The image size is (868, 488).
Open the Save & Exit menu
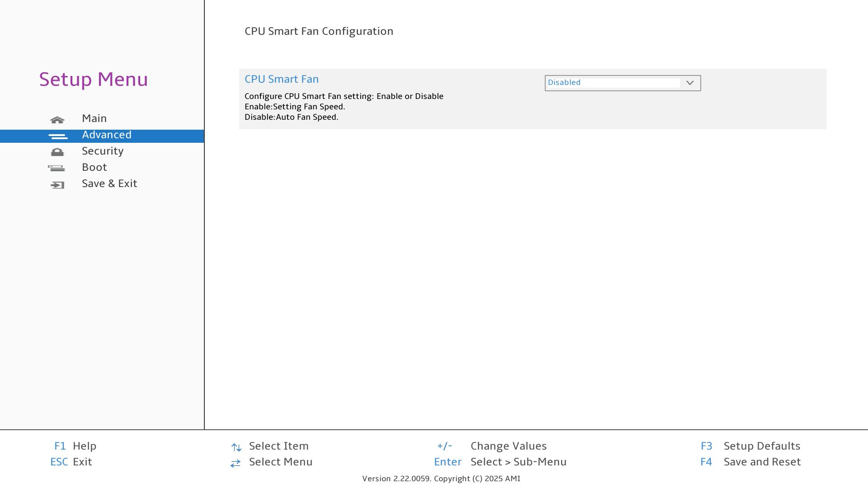pyautogui.click(x=109, y=183)
